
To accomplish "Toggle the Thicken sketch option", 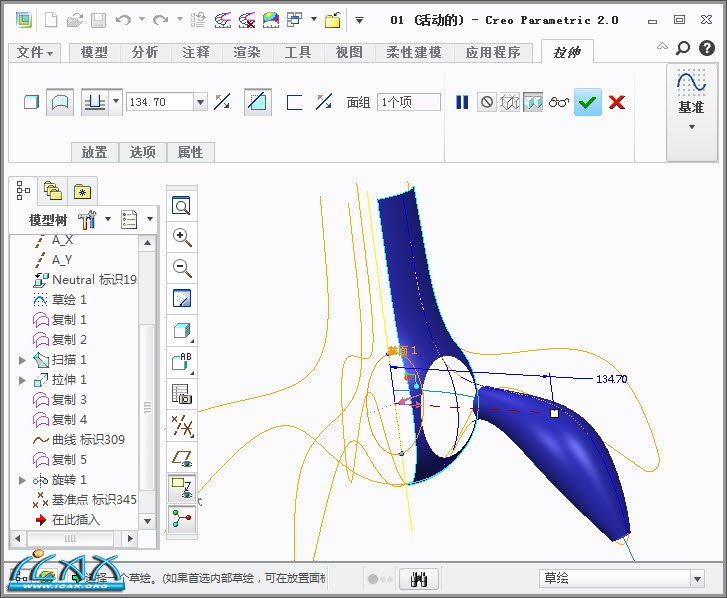I will (294, 102).
